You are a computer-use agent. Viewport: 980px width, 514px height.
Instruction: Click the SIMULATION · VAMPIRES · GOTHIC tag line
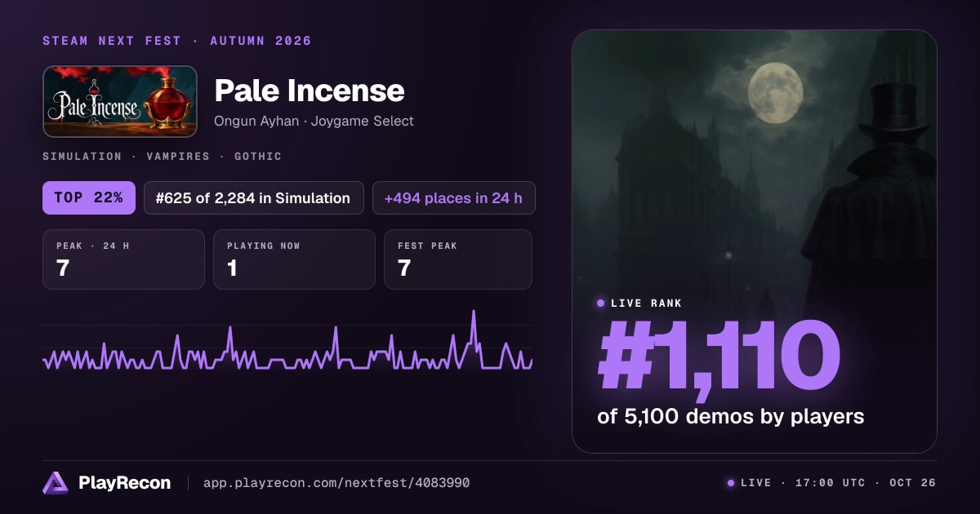click(x=162, y=156)
